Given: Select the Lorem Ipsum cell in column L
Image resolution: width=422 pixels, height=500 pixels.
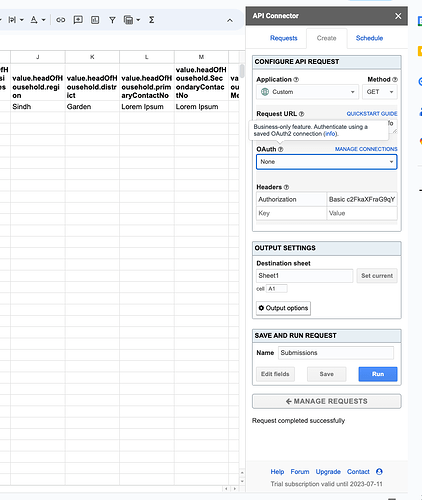Looking at the screenshot, I should click(x=147, y=107).
